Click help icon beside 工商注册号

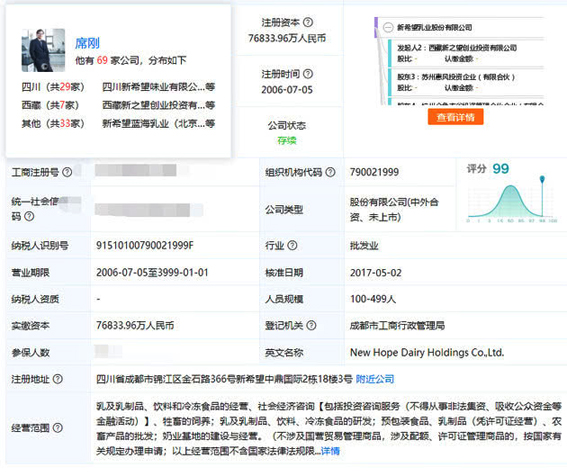pos(67,172)
